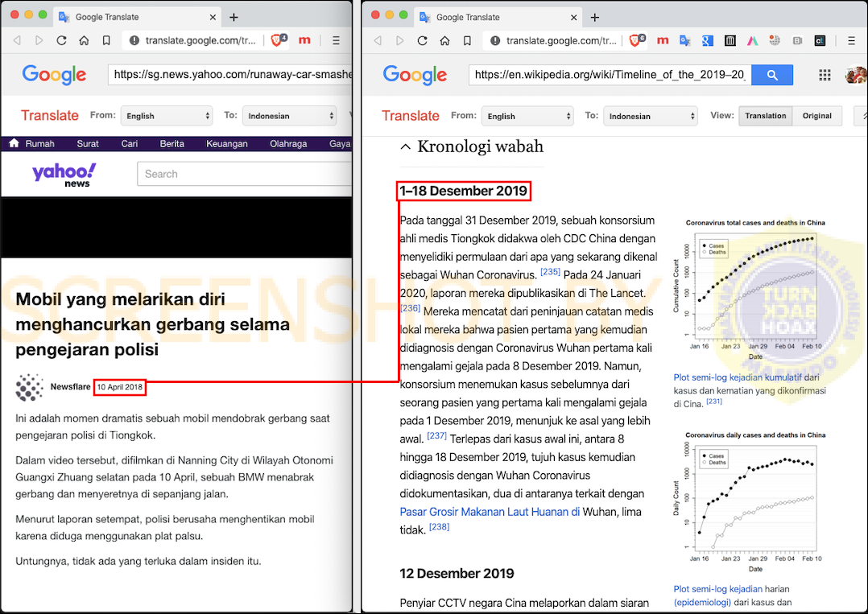This screenshot has width=868, height=614.
Task: Go forward in the left browser window
Action: click(39, 40)
